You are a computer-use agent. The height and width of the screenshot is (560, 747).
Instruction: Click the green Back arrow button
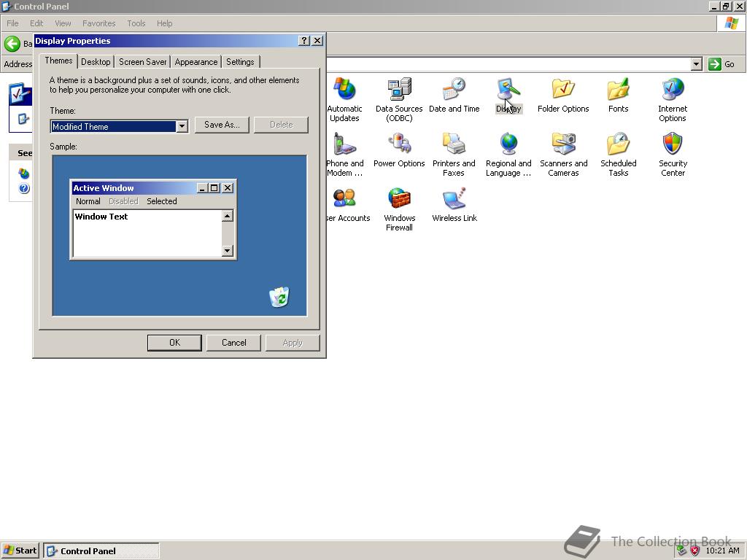click(x=12, y=44)
